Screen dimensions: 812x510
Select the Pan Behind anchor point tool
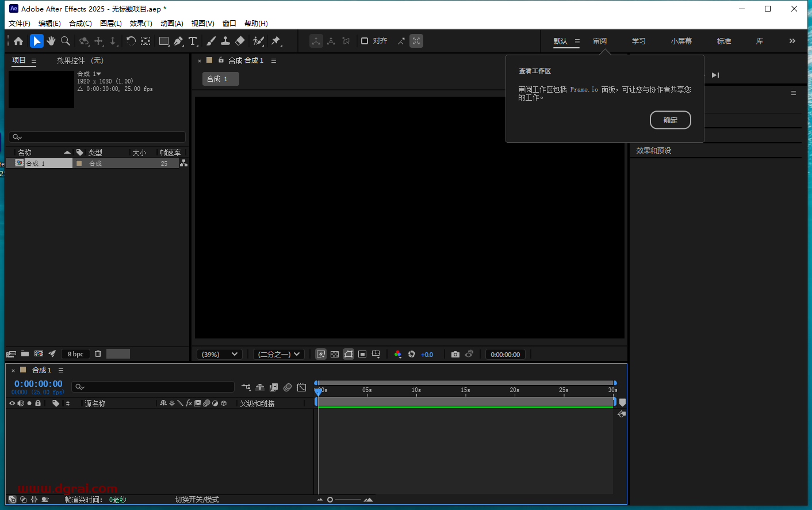[146, 41]
